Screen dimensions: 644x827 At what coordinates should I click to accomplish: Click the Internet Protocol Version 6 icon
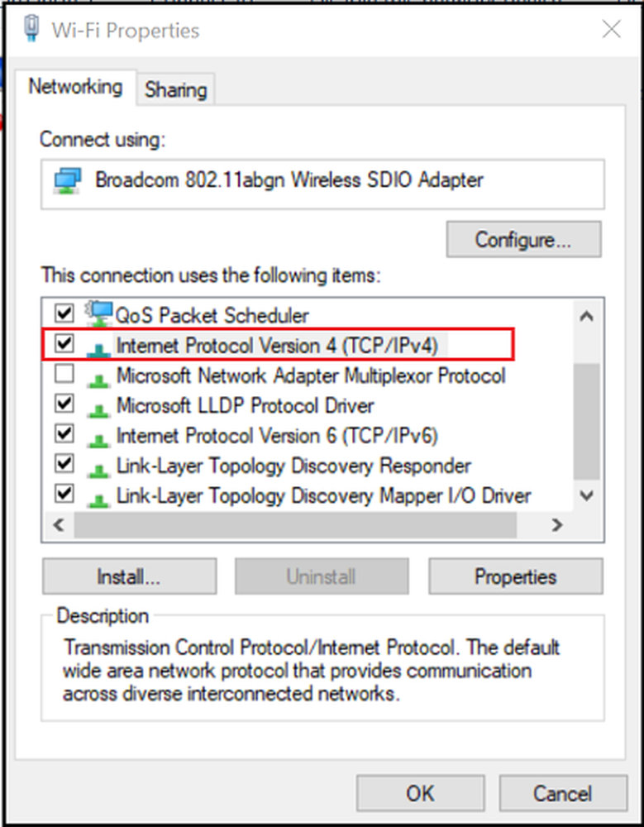99,437
